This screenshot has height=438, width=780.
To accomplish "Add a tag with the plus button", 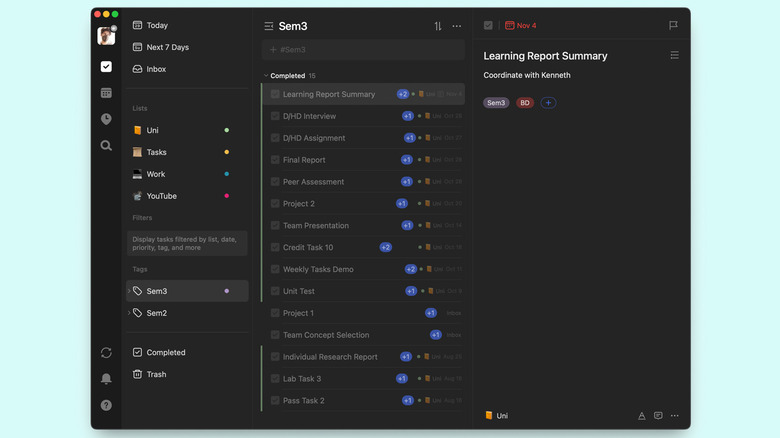I will click(548, 103).
